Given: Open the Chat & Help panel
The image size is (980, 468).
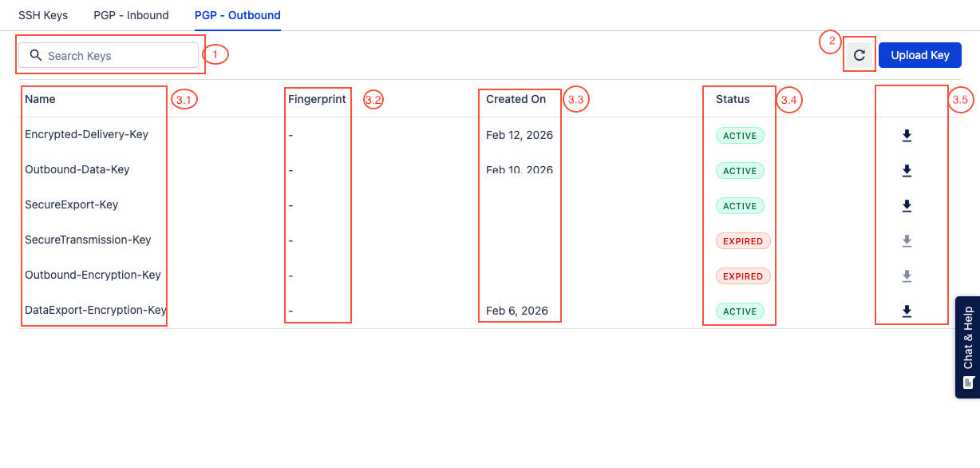Looking at the screenshot, I should (x=968, y=347).
